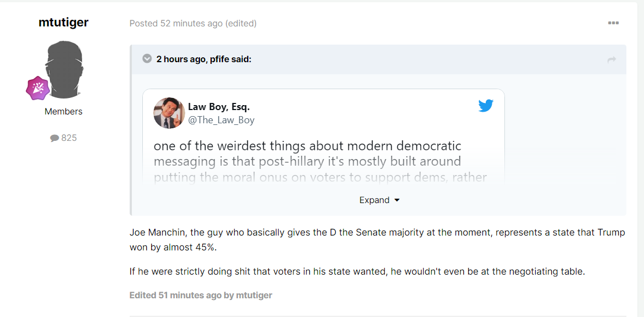This screenshot has height=317, width=644.
Task: Open the speech bubble post count icon
Action: 54,138
